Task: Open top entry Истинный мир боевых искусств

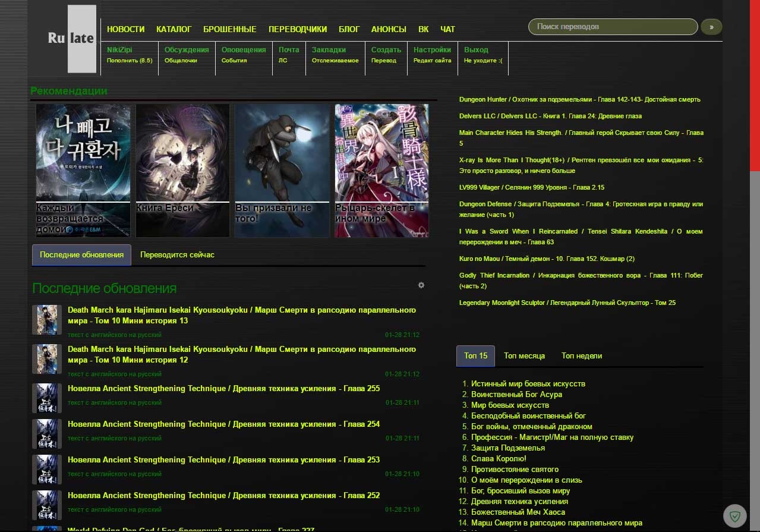Action: click(x=528, y=383)
